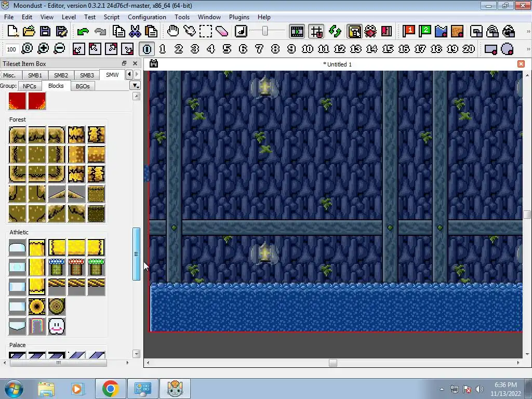
Task: Click the green reload arrows icon
Action: 335,31
